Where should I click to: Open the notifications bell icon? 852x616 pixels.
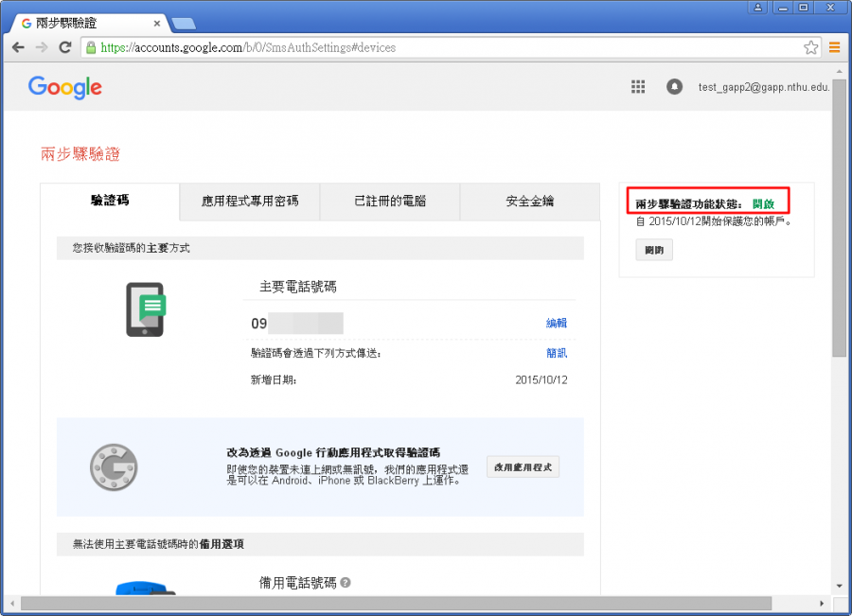point(674,87)
